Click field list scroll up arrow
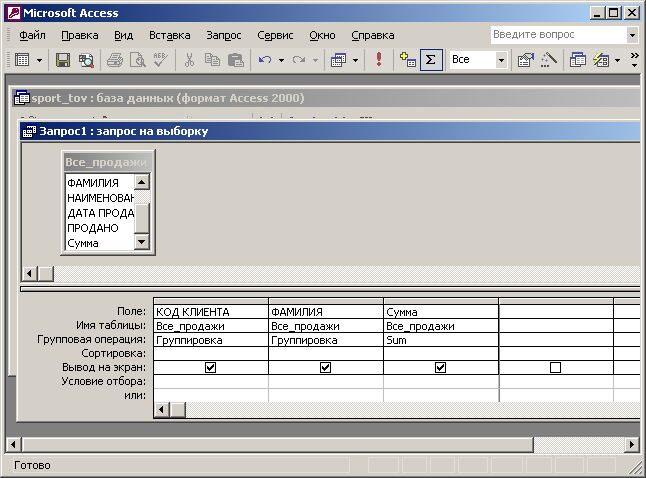646x478 pixels. [x=142, y=182]
